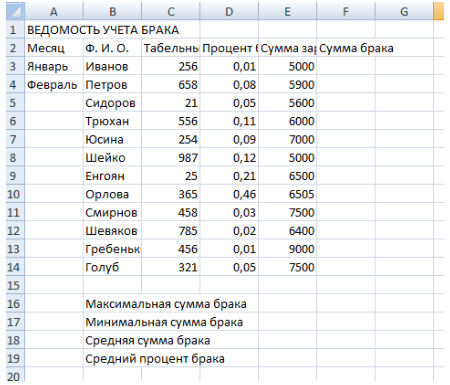450x385 pixels.
Task: Select the cell containing Январь
Action: [54, 66]
